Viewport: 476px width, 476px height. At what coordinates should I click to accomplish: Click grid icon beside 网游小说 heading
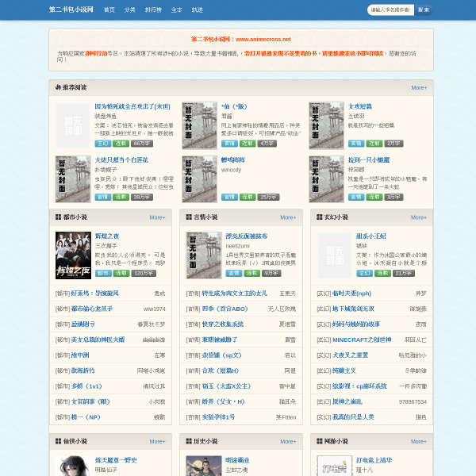(320, 441)
